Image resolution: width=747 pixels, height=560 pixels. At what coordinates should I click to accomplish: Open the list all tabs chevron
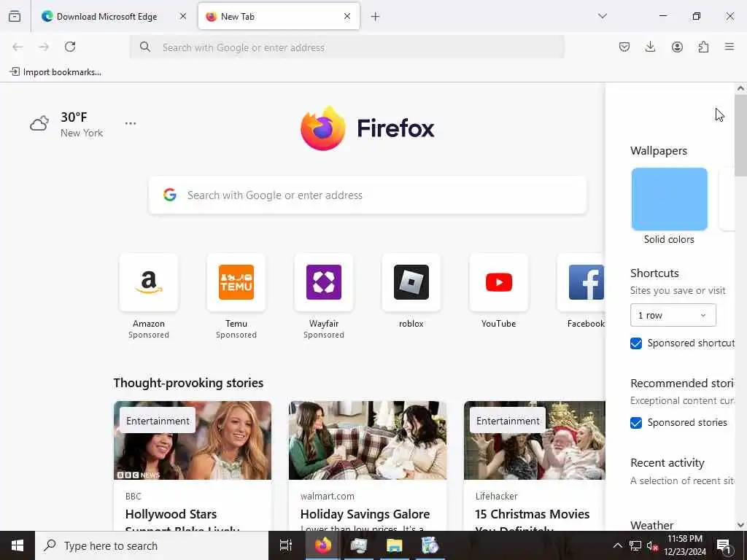coord(603,16)
